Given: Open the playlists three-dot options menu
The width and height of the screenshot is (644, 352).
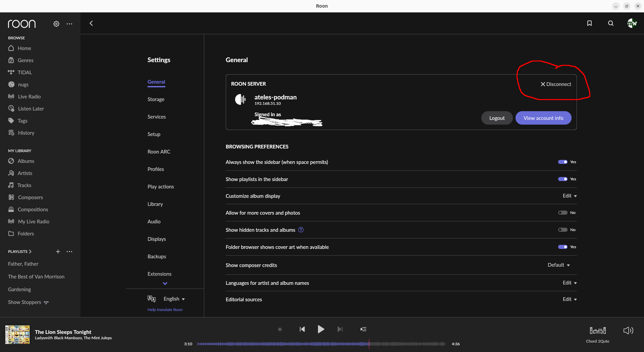Looking at the screenshot, I should [x=69, y=252].
